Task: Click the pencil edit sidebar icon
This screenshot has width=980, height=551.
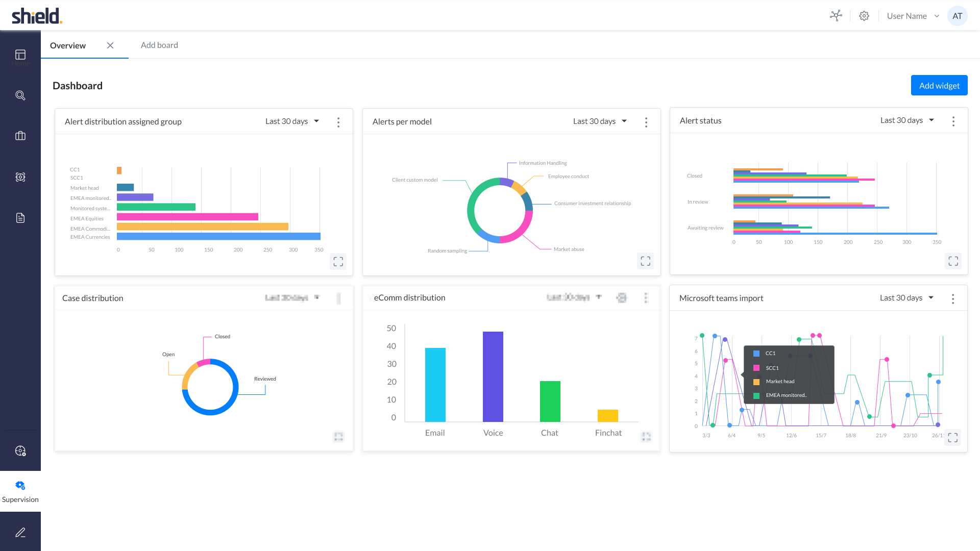Action: pyautogui.click(x=20, y=532)
